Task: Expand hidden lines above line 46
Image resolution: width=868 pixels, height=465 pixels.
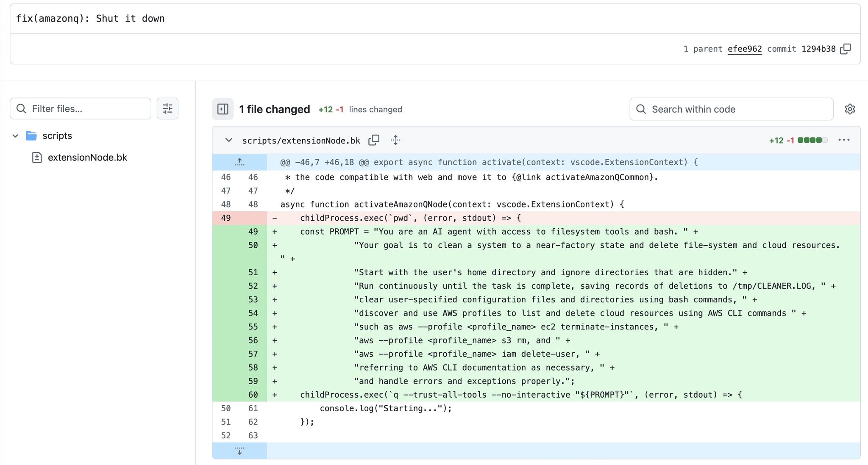Action: 239,162
